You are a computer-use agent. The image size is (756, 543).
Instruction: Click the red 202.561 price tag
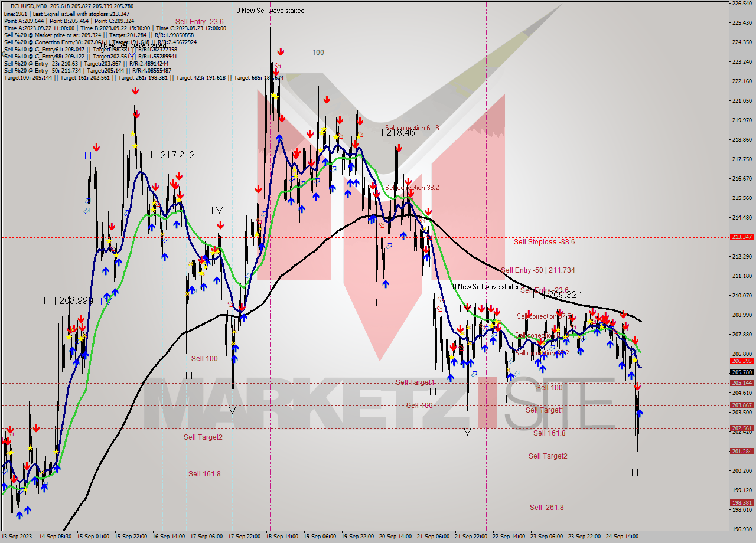click(x=742, y=428)
